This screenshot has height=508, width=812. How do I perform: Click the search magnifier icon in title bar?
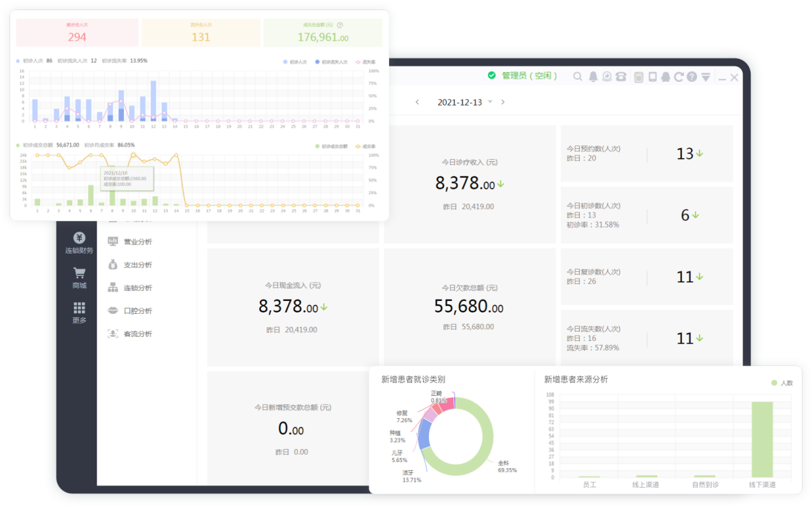[577, 77]
